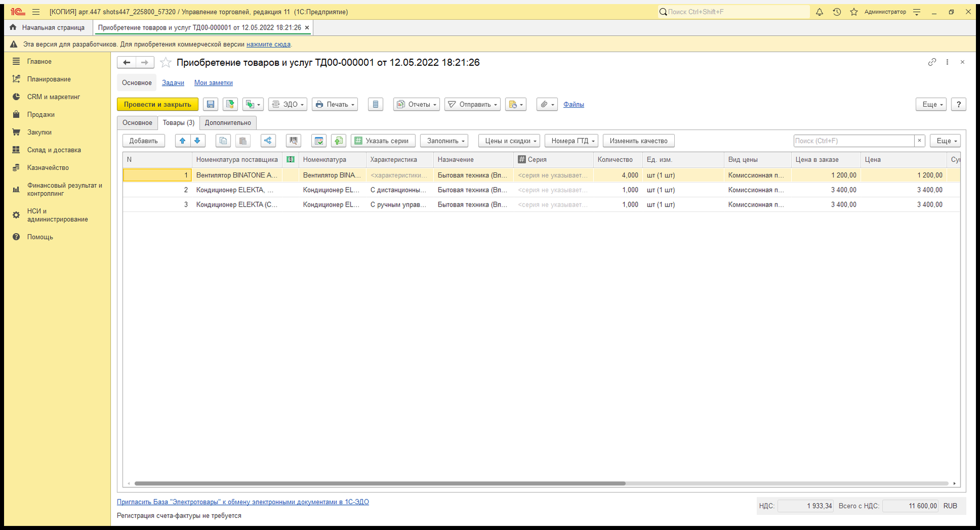The image size is (980, 530).
Task: Open barcode scan search icon
Action: tap(293, 141)
